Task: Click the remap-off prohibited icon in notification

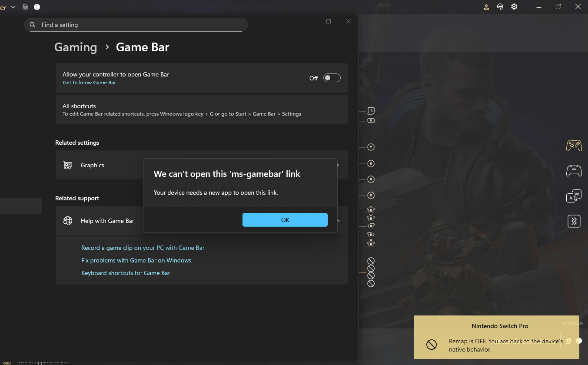Action: (431, 345)
